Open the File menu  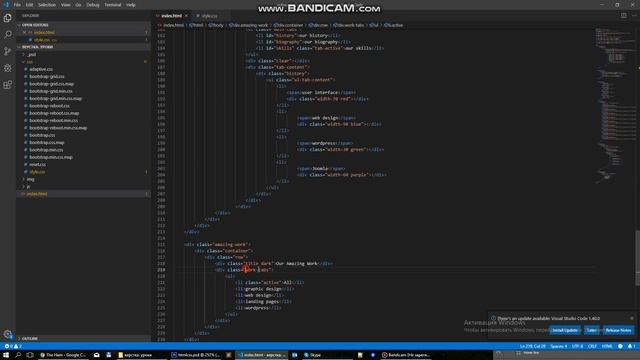(x=17, y=5)
